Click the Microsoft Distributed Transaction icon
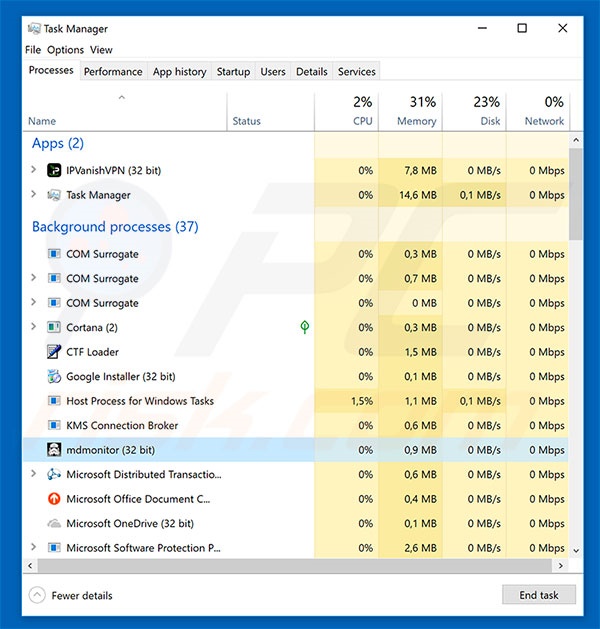 (54, 474)
